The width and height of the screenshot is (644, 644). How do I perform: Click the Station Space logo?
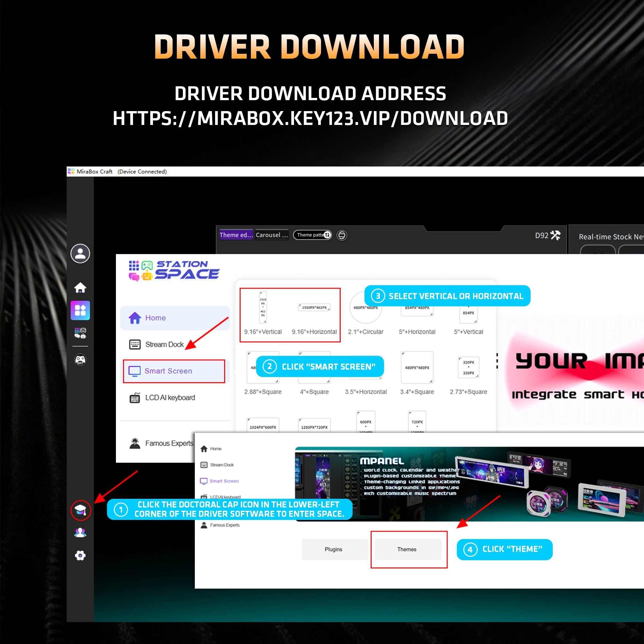coord(174,270)
